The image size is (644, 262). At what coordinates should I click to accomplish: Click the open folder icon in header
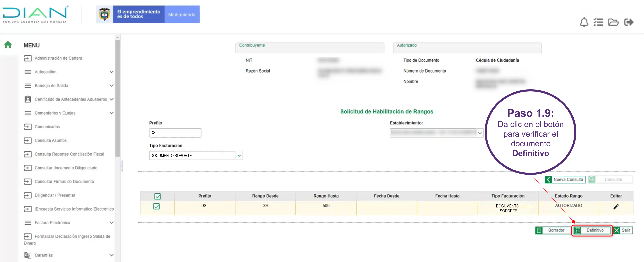pos(613,22)
